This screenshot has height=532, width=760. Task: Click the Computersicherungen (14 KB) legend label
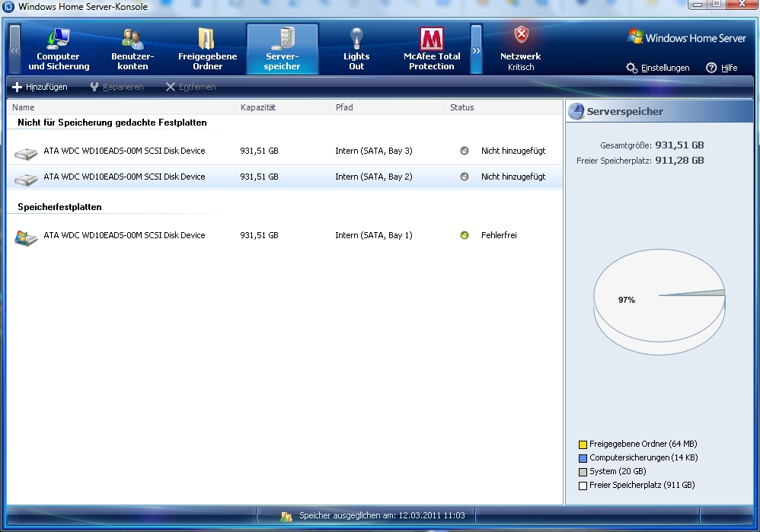(x=643, y=457)
